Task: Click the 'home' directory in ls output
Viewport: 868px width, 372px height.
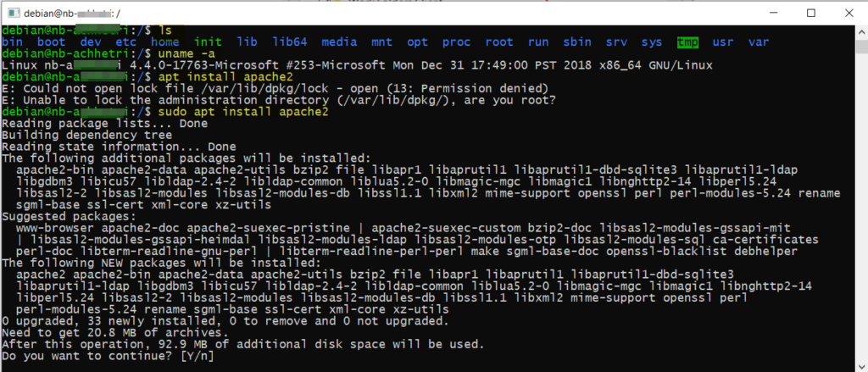Action: [x=165, y=42]
